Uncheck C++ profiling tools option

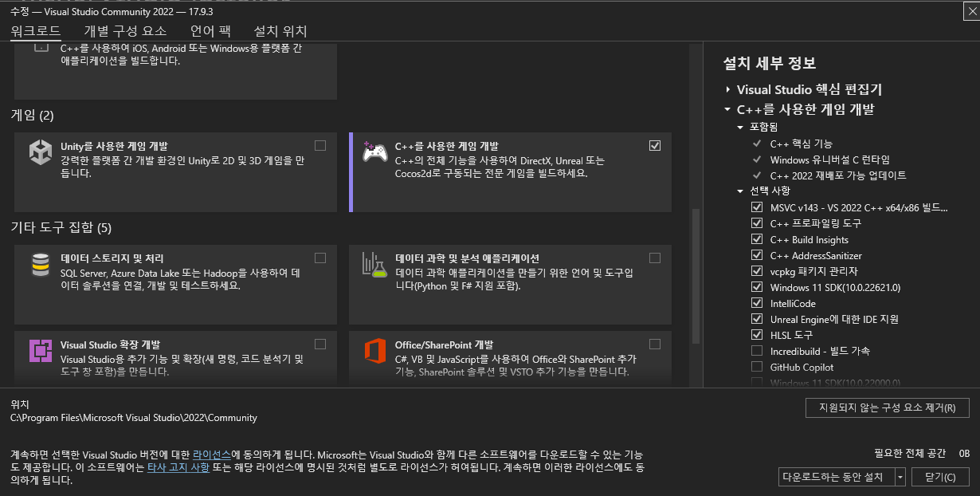point(757,223)
